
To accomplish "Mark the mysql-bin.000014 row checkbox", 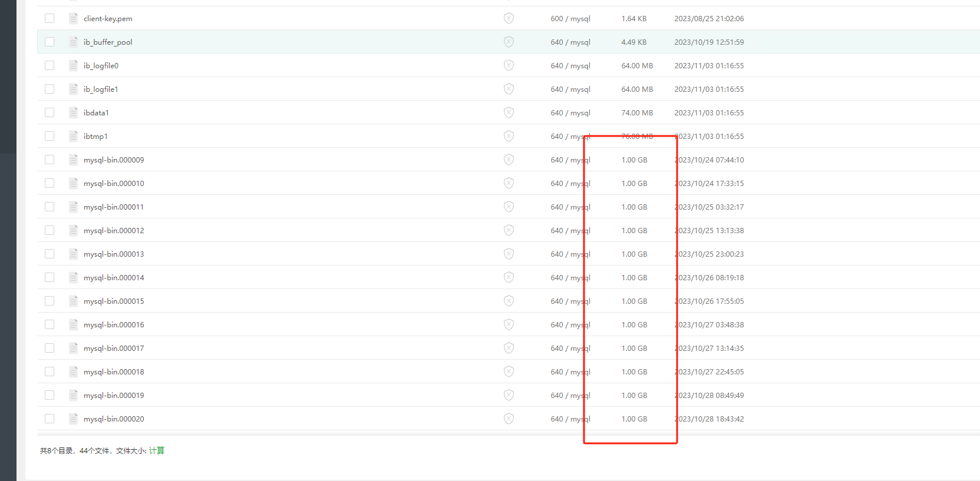I will point(50,277).
